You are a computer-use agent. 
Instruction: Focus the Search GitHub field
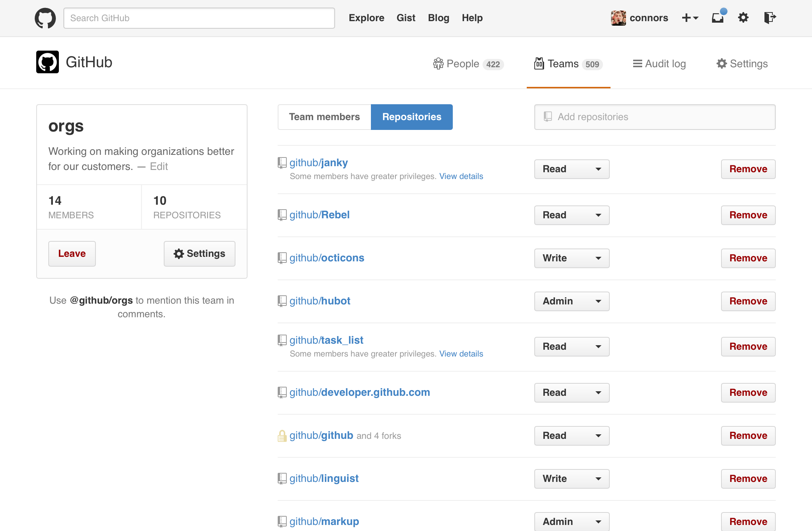199,18
